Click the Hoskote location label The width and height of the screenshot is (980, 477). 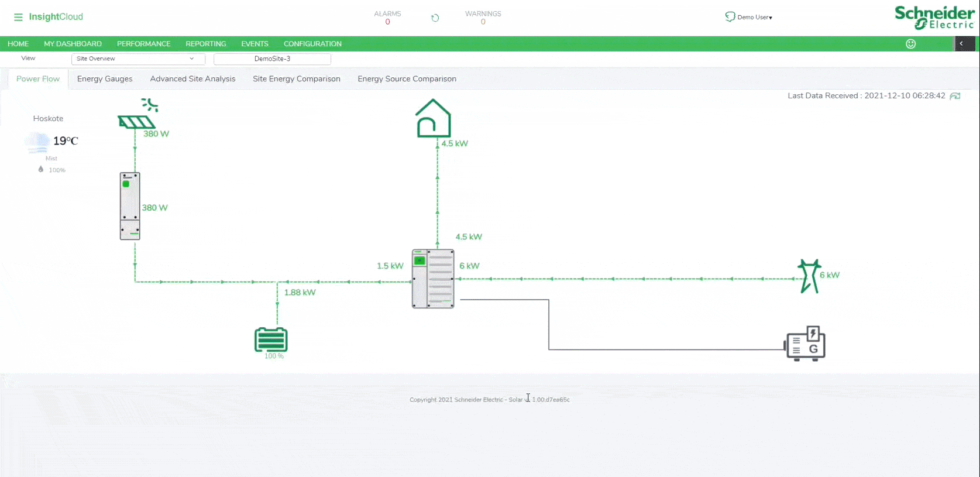click(x=48, y=119)
